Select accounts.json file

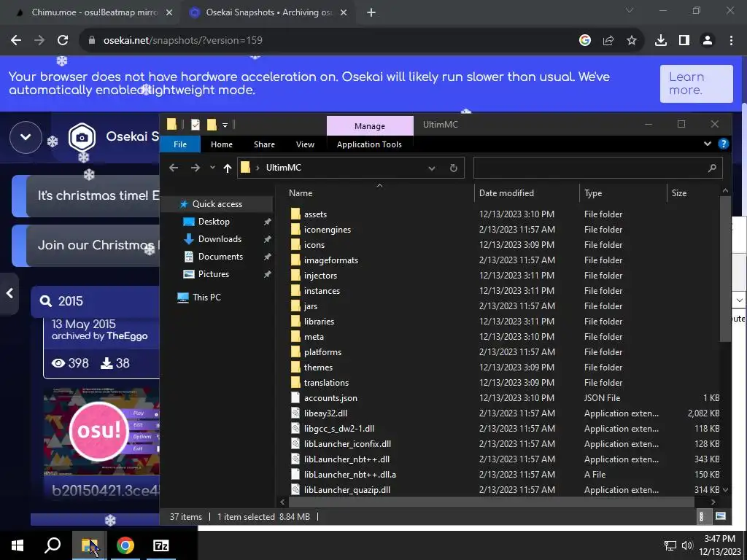click(330, 398)
